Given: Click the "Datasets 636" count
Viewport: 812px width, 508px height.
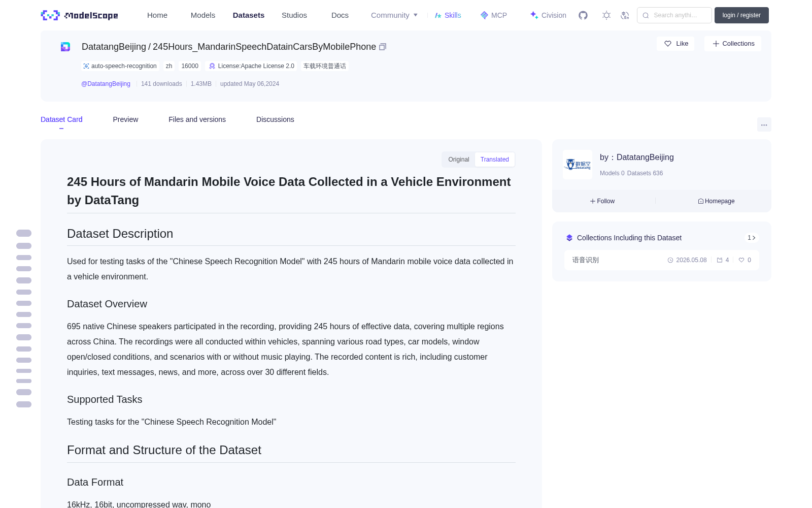Looking at the screenshot, I should click(x=645, y=173).
